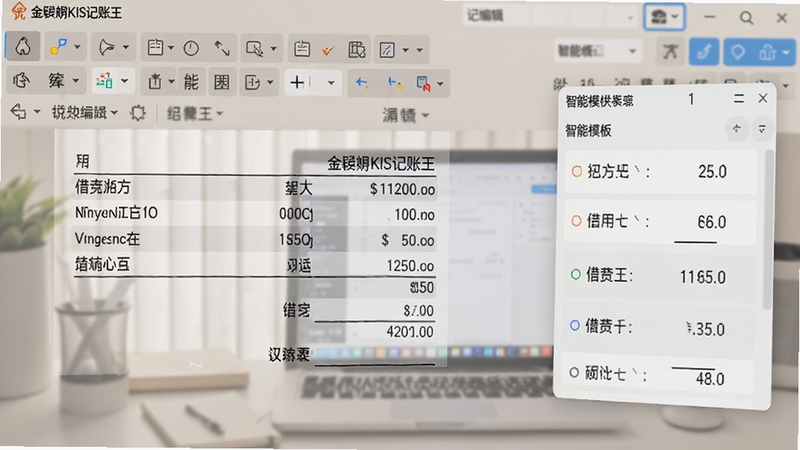The height and width of the screenshot is (450, 800).
Task: Click the hand refresh icon in the second toolbar row
Action: [x=21, y=80]
